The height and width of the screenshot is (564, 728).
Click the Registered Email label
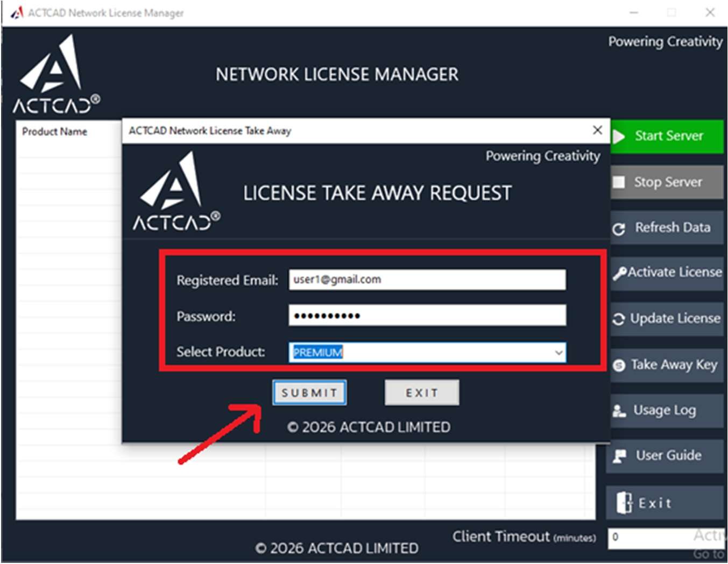click(227, 280)
